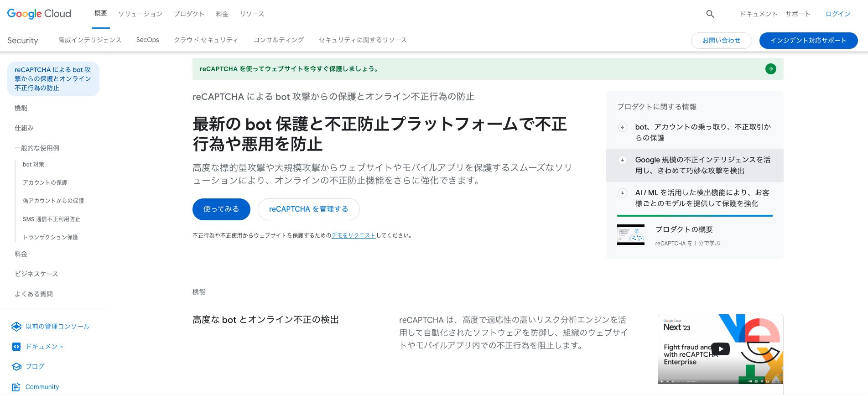The width and height of the screenshot is (868, 395).
Task: Click the Google Cloud logo
Action: pos(39,14)
